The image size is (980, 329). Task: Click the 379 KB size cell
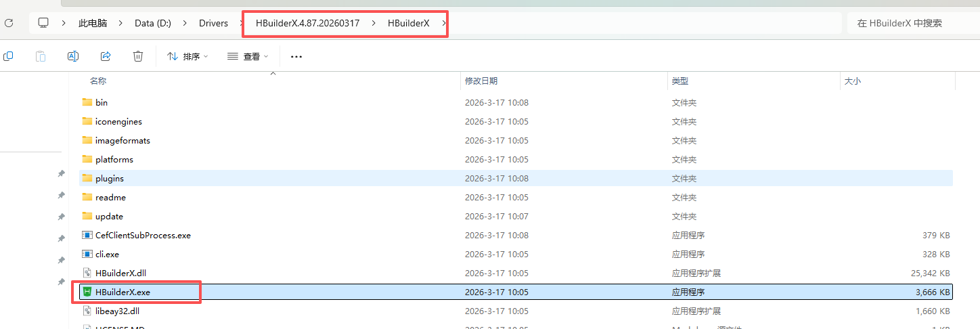pyautogui.click(x=937, y=235)
